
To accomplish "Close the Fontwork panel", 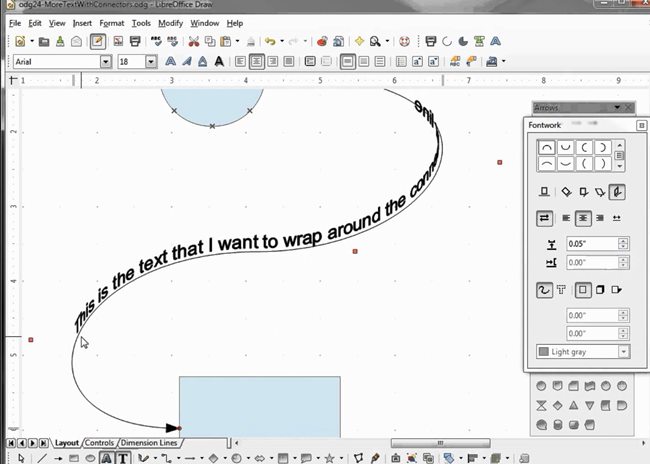I will coord(641,125).
